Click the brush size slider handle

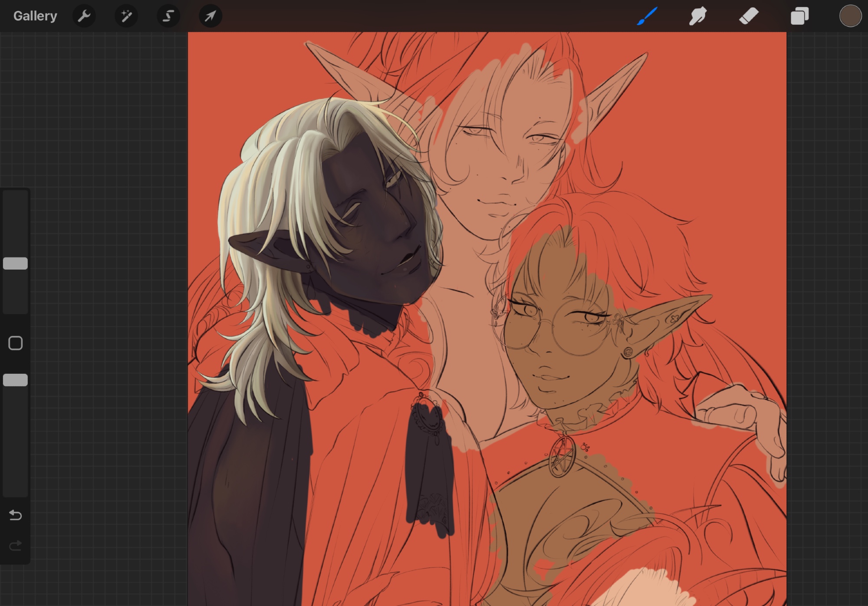(x=16, y=263)
